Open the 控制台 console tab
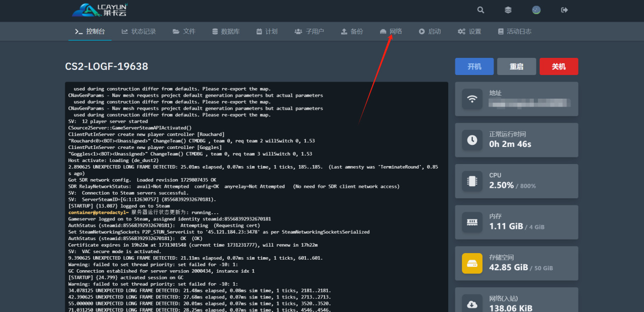 pos(90,31)
